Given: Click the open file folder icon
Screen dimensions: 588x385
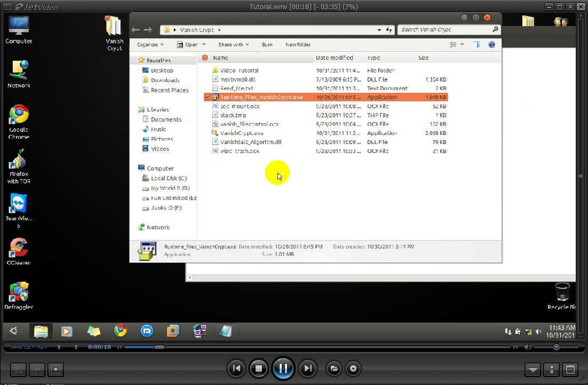Looking at the screenshot, I should (333, 368).
